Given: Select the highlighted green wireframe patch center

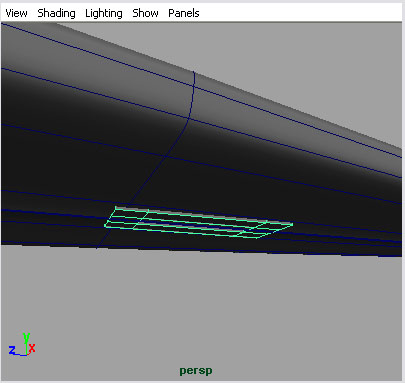Looking at the screenshot, I should [x=199, y=222].
